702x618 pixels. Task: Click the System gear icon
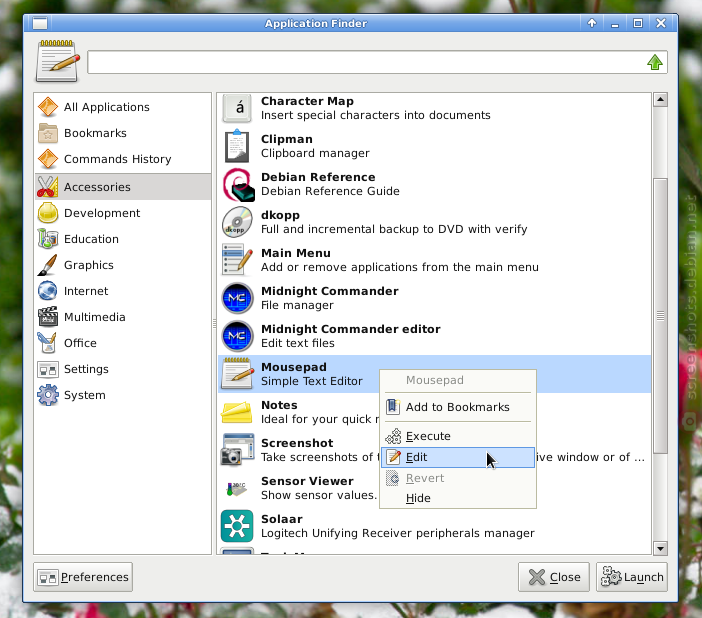coord(48,395)
